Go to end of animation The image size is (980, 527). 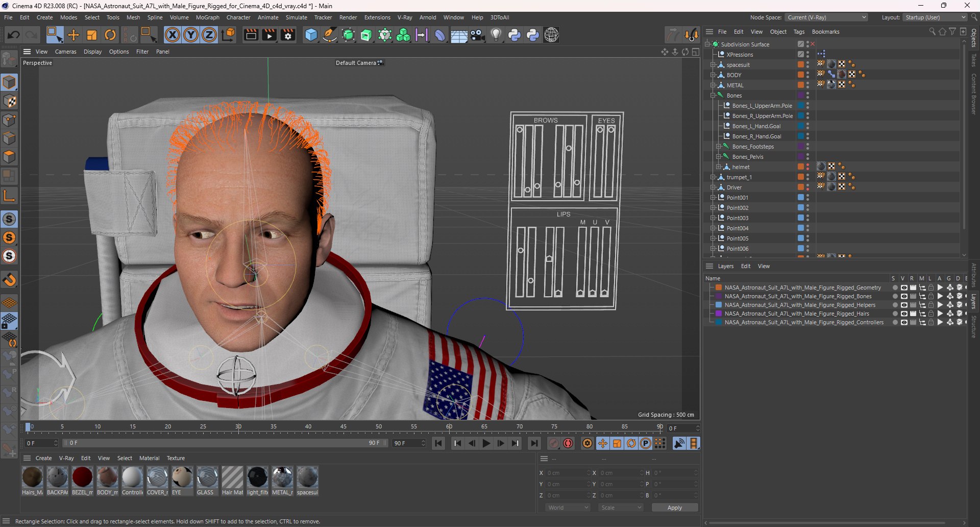coord(534,443)
